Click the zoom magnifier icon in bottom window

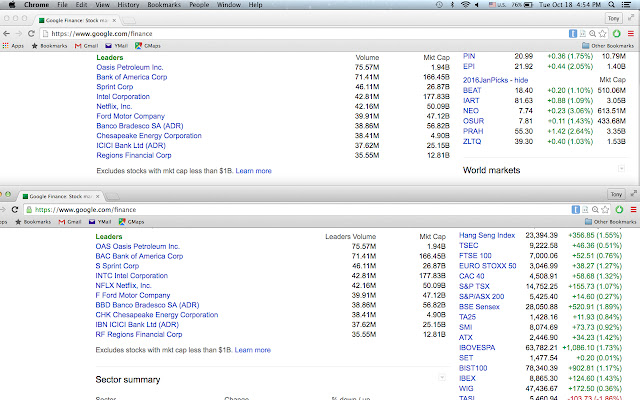596,209
